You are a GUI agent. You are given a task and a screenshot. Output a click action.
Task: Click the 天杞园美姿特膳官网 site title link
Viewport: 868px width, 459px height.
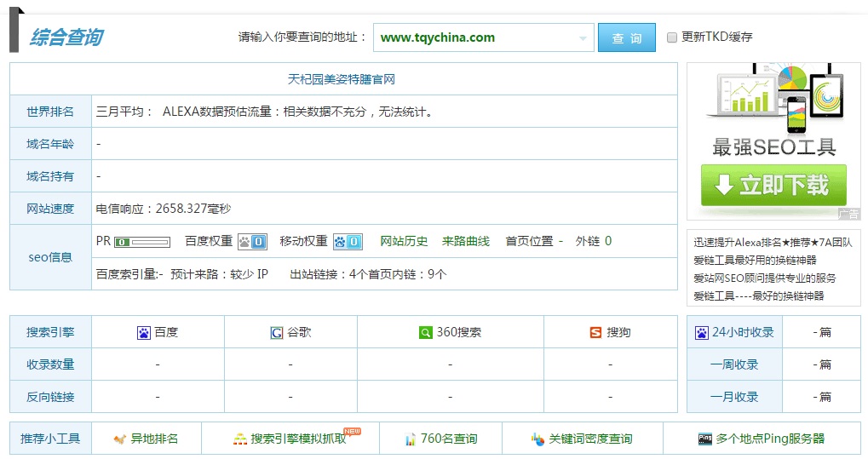[x=342, y=79]
